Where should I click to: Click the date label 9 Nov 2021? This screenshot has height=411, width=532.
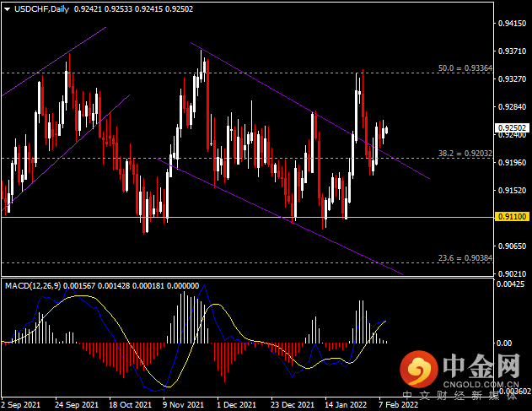(183, 405)
